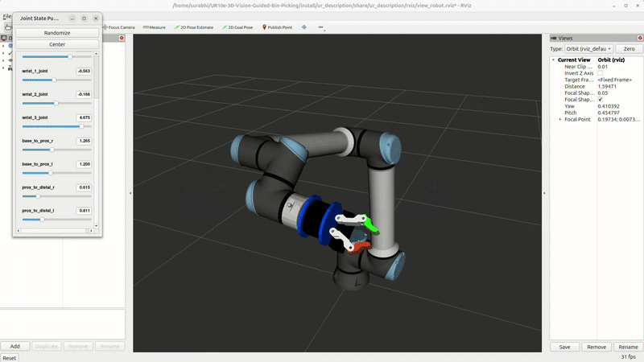
Task: Click the joint list scroll-up arrow
Action: 96,53
